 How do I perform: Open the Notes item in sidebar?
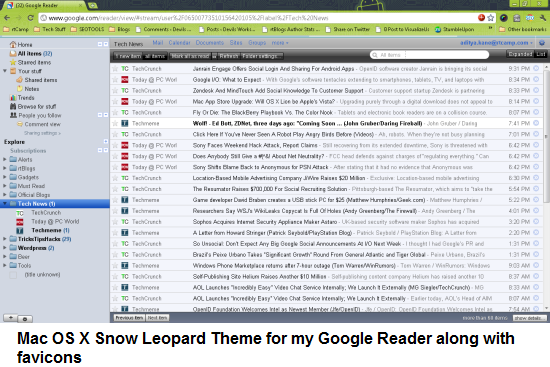(x=32, y=89)
